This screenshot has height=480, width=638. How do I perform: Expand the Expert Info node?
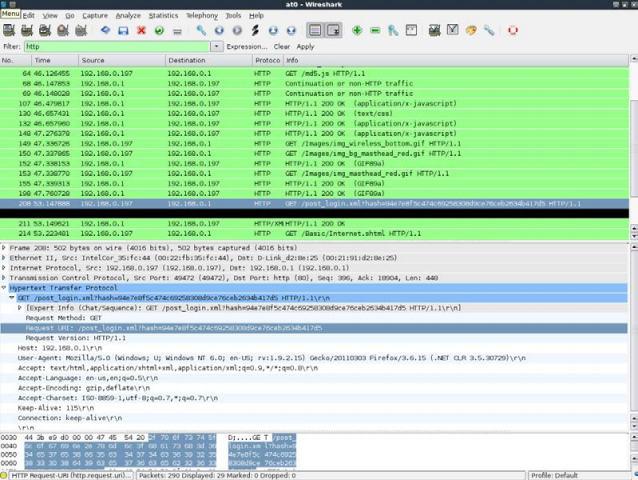[20, 308]
